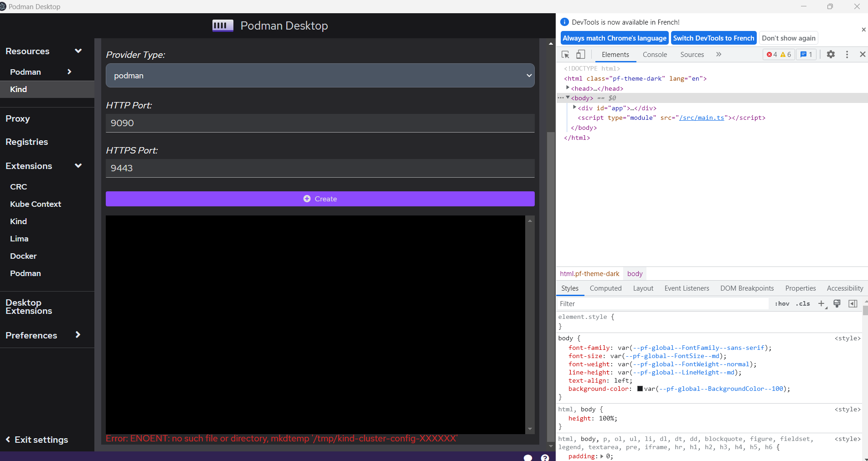The width and height of the screenshot is (868, 461).
Task: Collapse the body element node
Action: pos(568,97)
